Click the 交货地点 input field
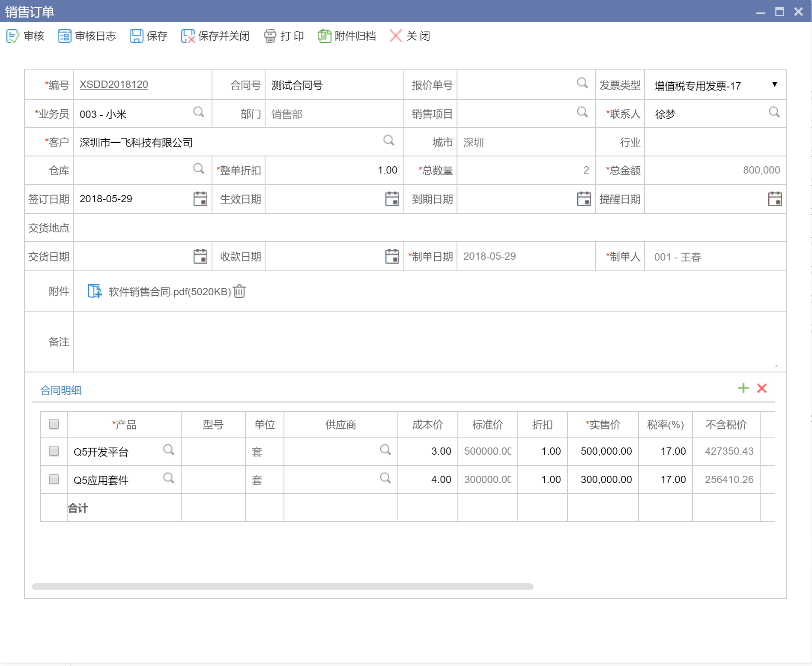 coord(430,228)
